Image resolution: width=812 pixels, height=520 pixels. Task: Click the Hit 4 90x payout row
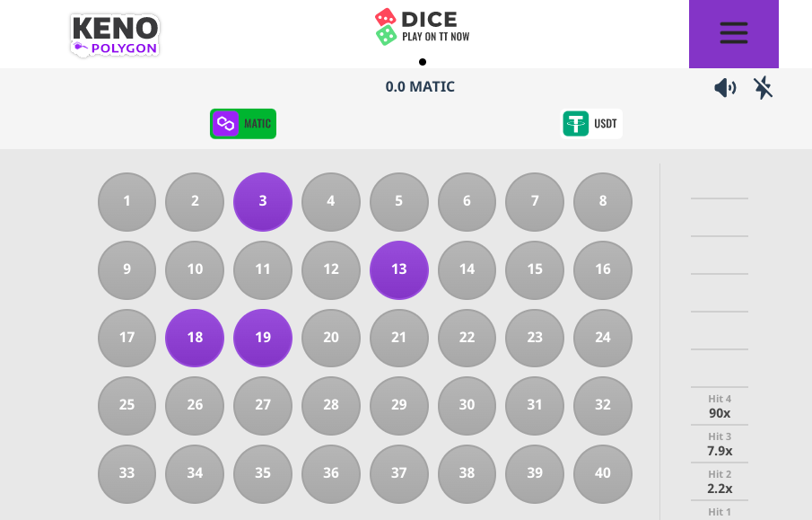[x=720, y=406]
